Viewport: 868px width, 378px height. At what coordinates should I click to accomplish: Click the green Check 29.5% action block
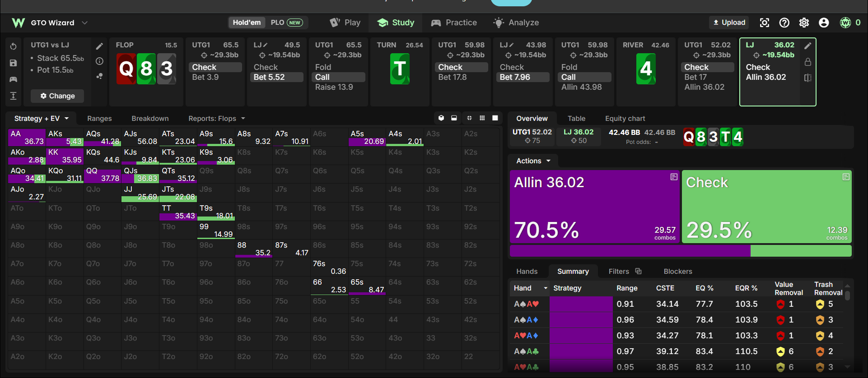[x=767, y=207]
